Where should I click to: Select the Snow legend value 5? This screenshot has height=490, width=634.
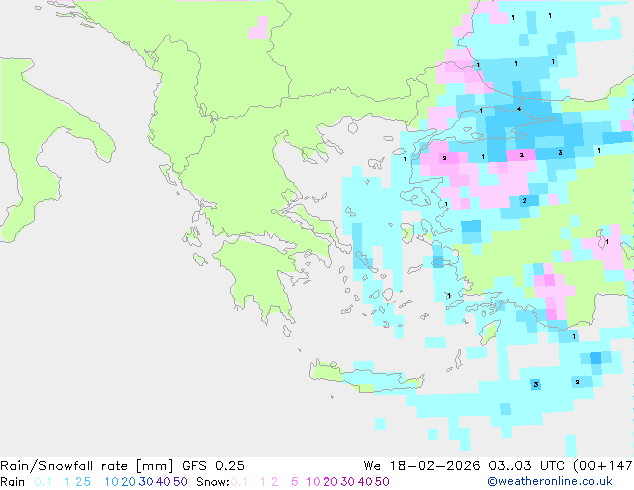[295, 482]
